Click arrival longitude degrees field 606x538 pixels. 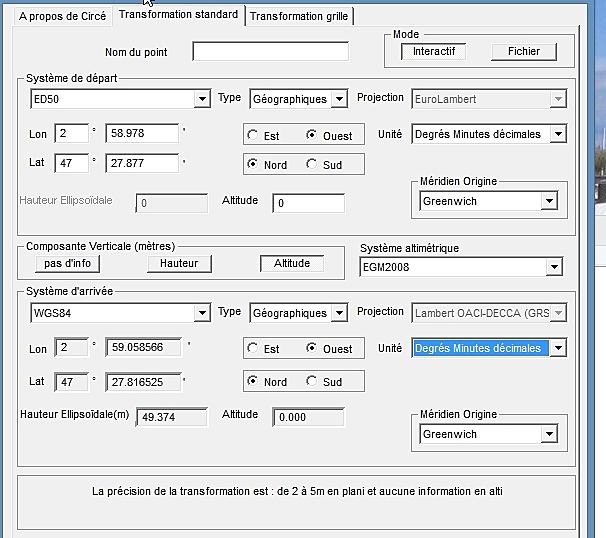71,347
